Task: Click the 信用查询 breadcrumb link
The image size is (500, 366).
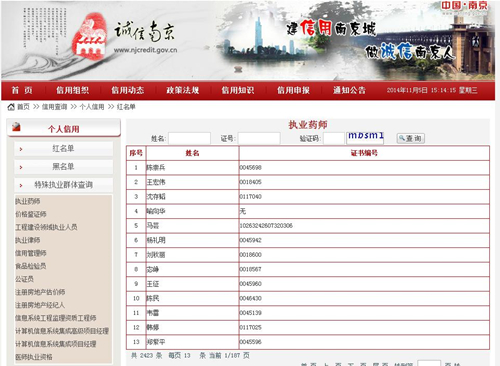Action: [54, 107]
